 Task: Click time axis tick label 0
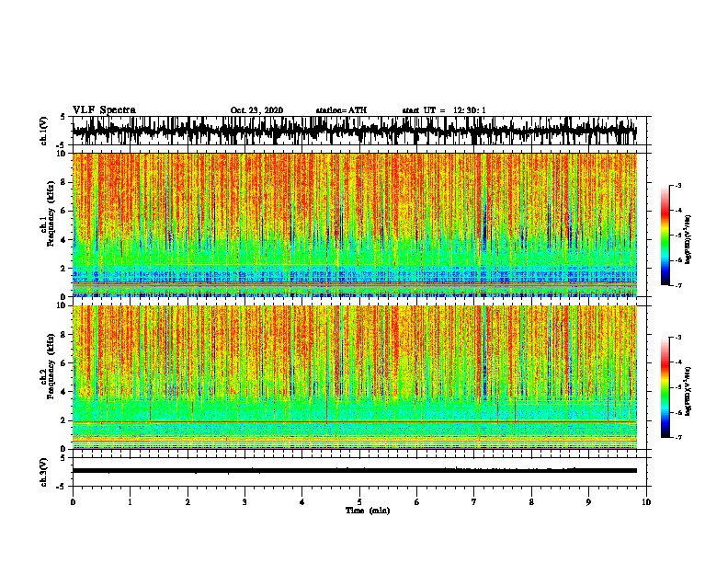pyautogui.click(x=73, y=502)
